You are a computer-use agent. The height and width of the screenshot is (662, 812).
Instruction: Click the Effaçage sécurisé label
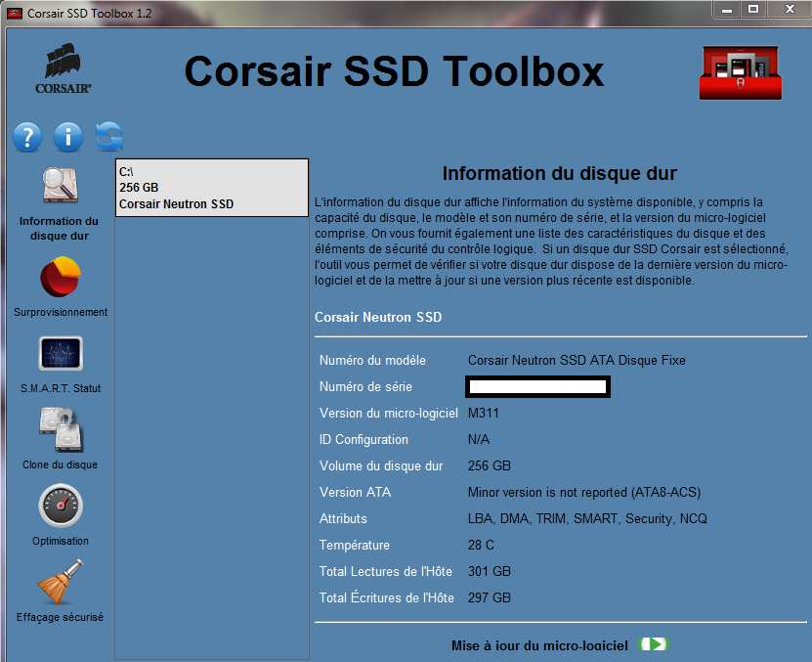click(60, 617)
